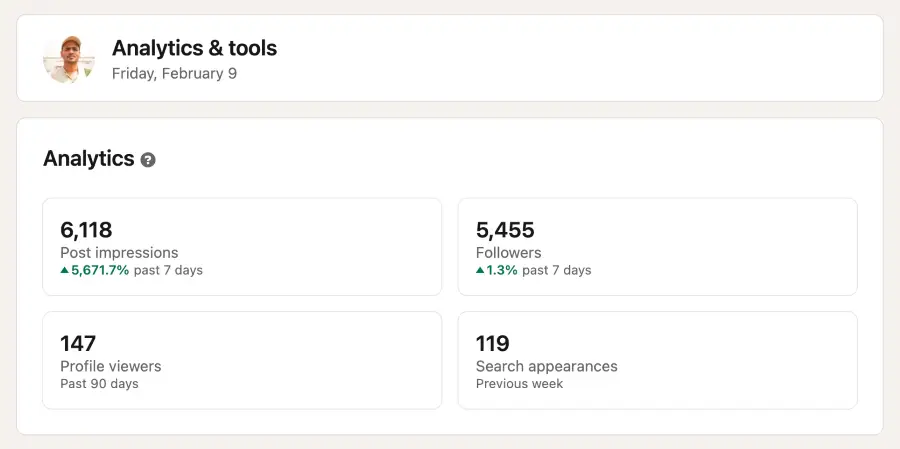Click the 119 search appearances number
This screenshot has width=900, height=449.
492,344
